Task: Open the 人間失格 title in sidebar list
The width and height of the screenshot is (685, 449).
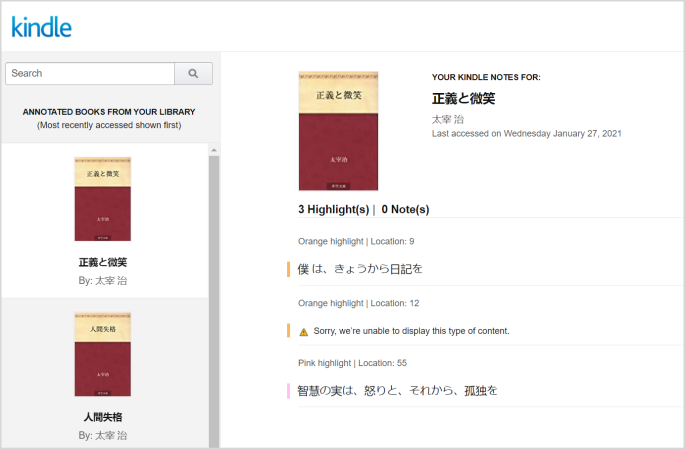Action: tap(103, 417)
